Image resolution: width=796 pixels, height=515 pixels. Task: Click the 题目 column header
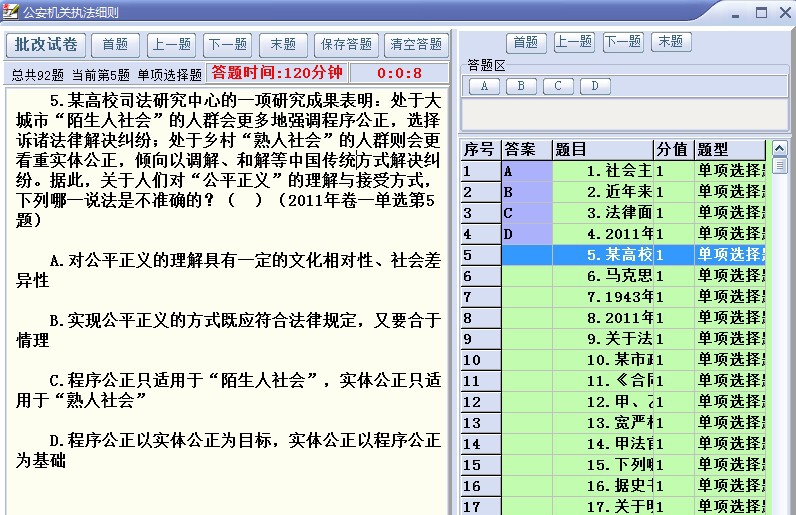pyautogui.click(x=603, y=150)
